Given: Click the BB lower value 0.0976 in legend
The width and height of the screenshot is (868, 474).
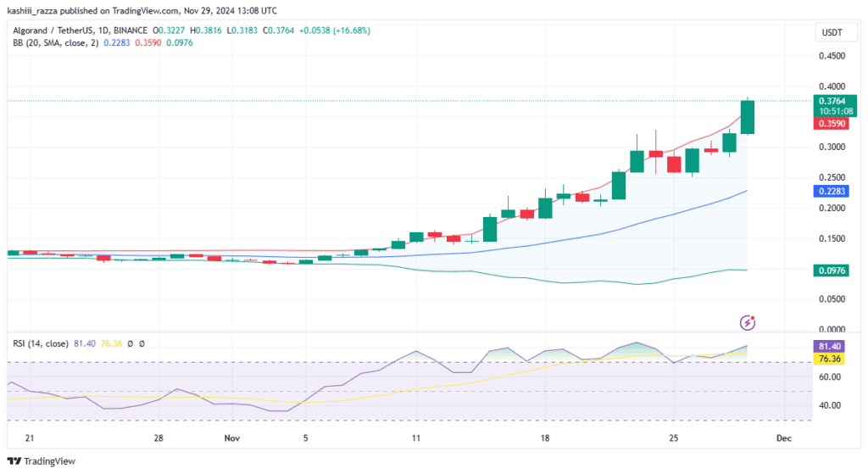Looking at the screenshot, I should pyautogui.click(x=180, y=42).
